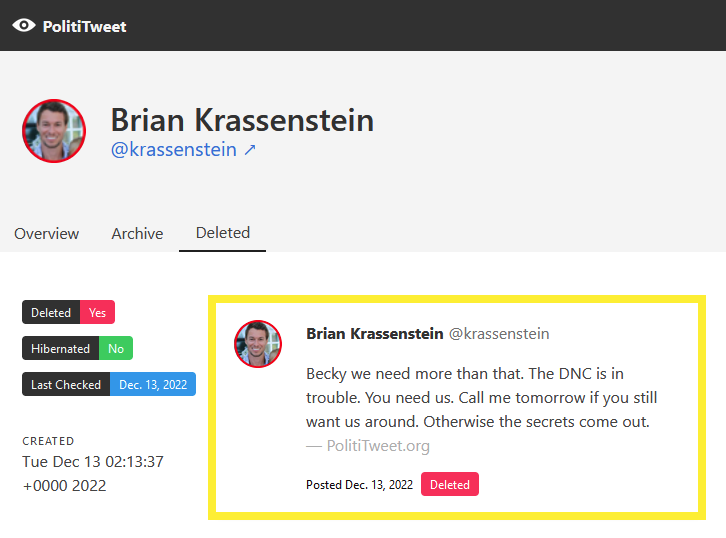This screenshot has height=538, width=726.
Task: Open the @krassenstein handle link
Action: [x=173, y=150]
